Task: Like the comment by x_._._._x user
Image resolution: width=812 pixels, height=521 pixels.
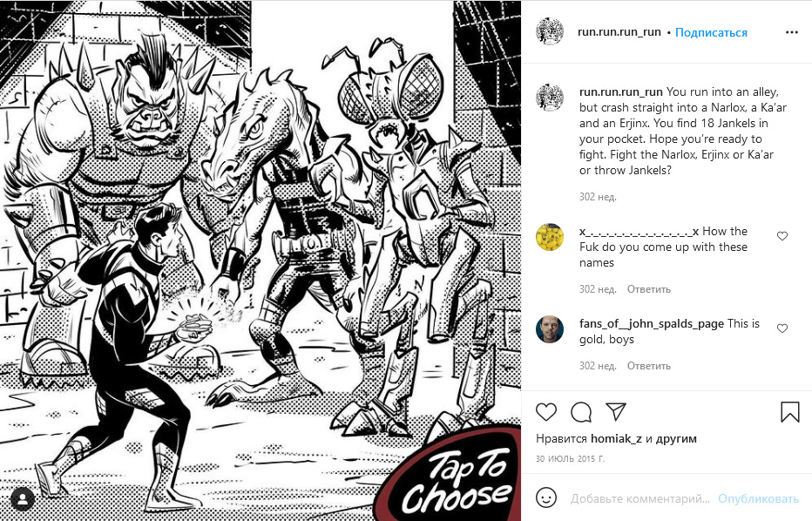Action: pos(782,236)
